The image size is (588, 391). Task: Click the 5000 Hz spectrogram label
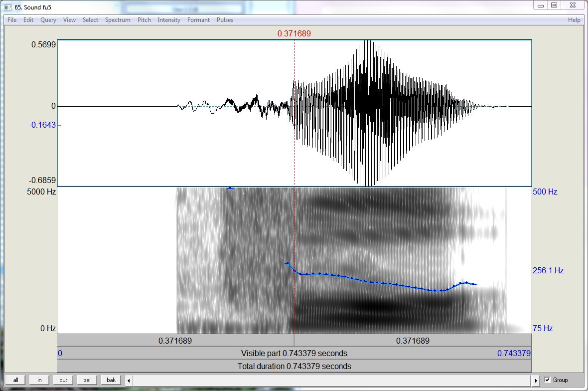[41, 192]
